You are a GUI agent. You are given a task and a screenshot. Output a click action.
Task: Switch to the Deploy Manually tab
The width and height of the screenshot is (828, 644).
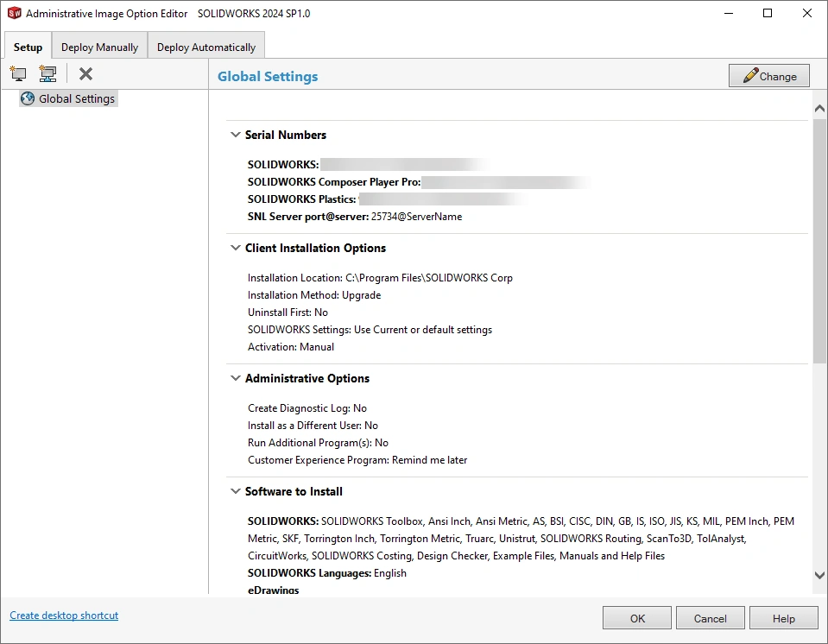[99, 47]
